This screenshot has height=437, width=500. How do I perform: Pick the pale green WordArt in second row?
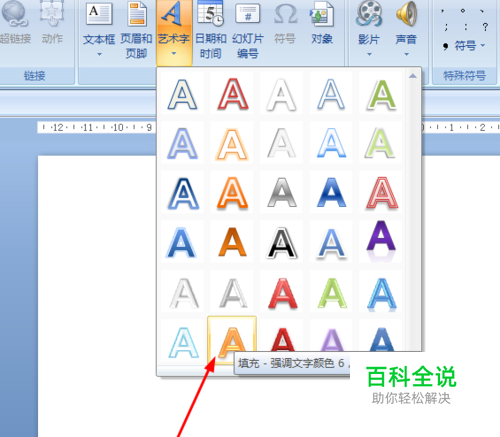(381, 143)
